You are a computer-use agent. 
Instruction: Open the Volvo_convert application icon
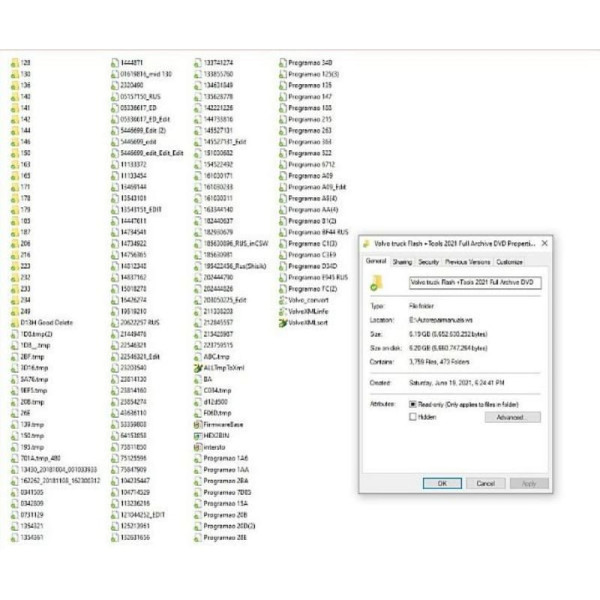coord(282,298)
